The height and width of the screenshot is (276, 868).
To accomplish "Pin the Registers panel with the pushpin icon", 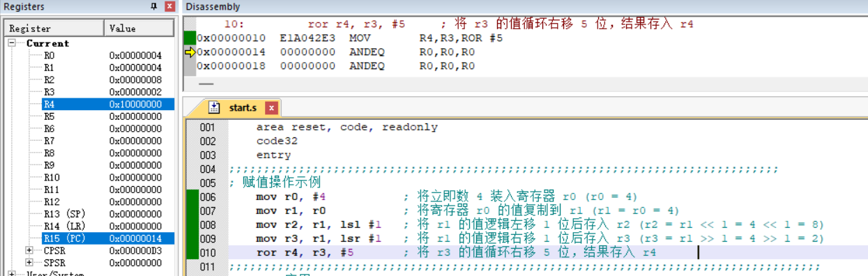I will [x=154, y=6].
